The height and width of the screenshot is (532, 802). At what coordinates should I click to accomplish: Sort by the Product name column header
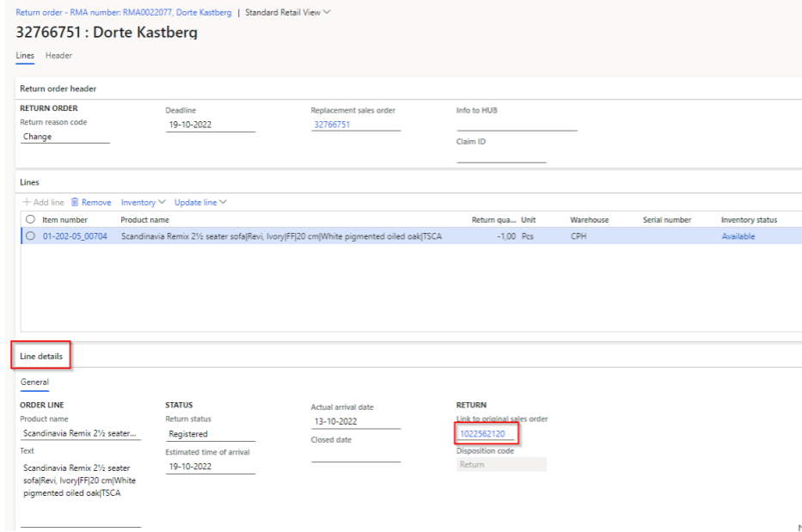point(144,220)
